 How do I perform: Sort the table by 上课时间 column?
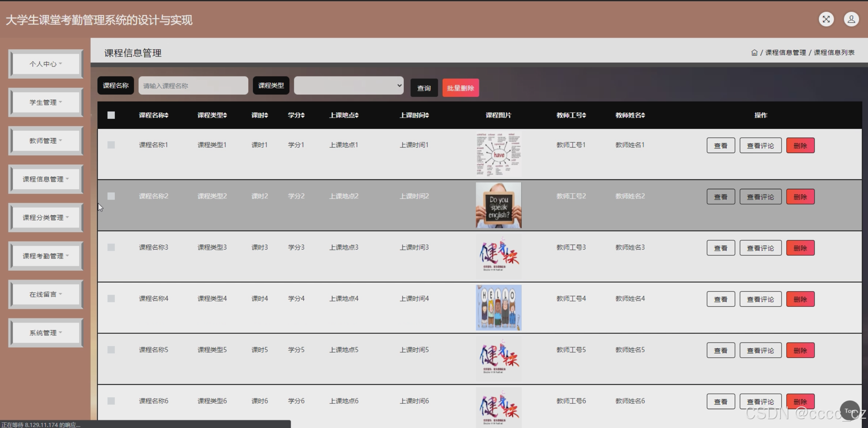[x=427, y=115]
